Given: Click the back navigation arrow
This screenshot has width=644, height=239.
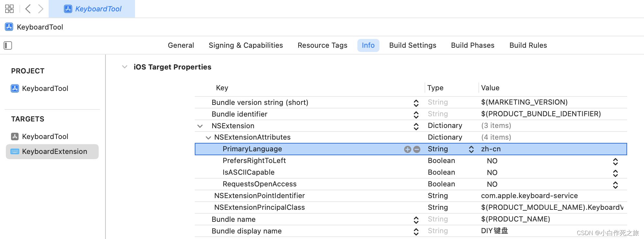Looking at the screenshot, I should pyautogui.click(x=28, y=9).
